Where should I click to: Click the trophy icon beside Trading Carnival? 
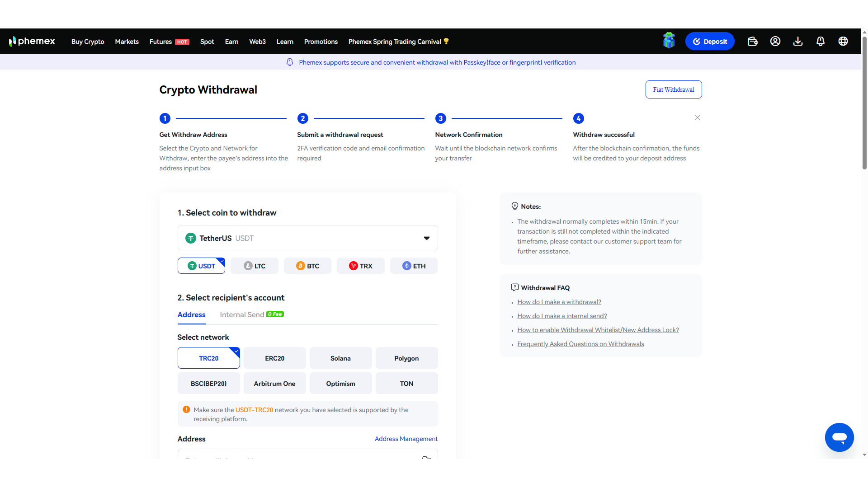[446, 41]
